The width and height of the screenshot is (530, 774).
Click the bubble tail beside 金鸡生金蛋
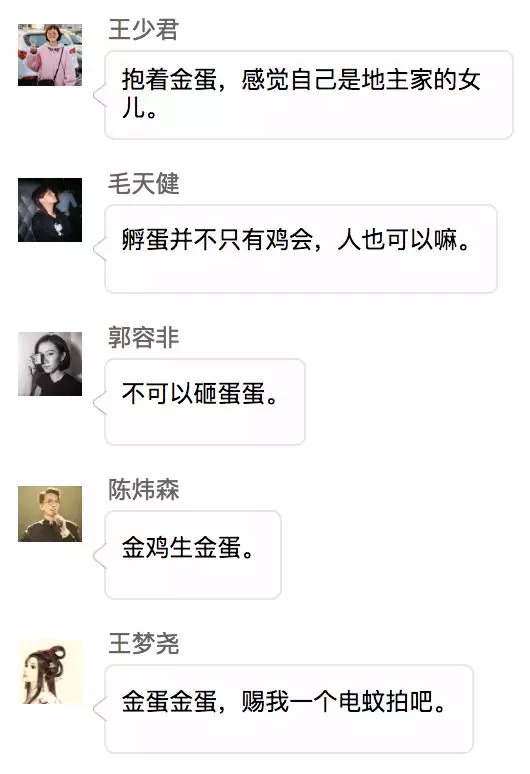[100, 556]
